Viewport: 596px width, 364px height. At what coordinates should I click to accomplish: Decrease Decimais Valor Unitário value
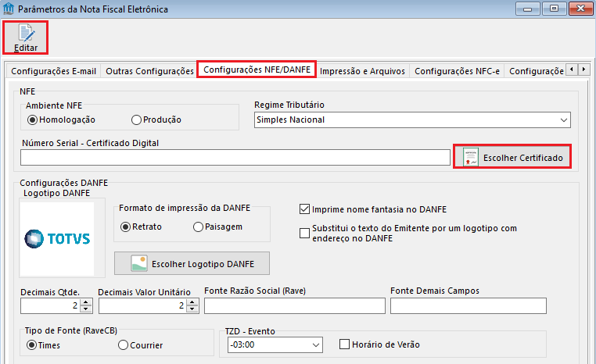point(192,309)
